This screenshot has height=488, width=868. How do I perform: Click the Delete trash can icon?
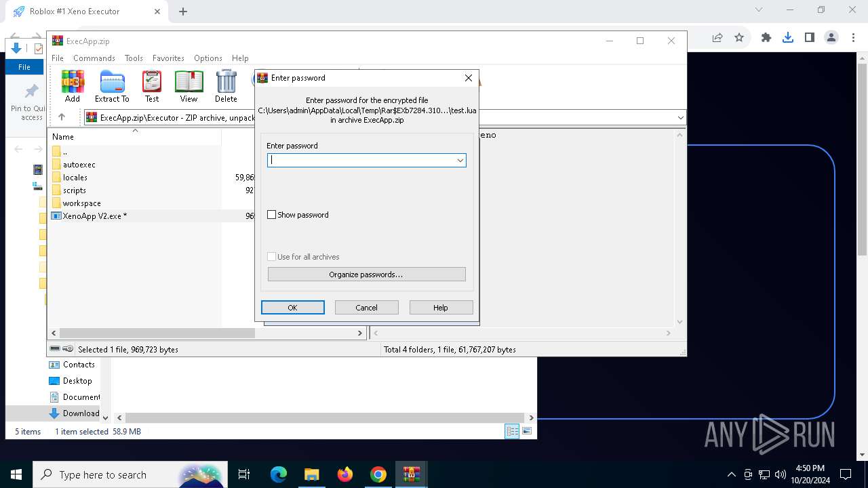click(x=226, y=87)
